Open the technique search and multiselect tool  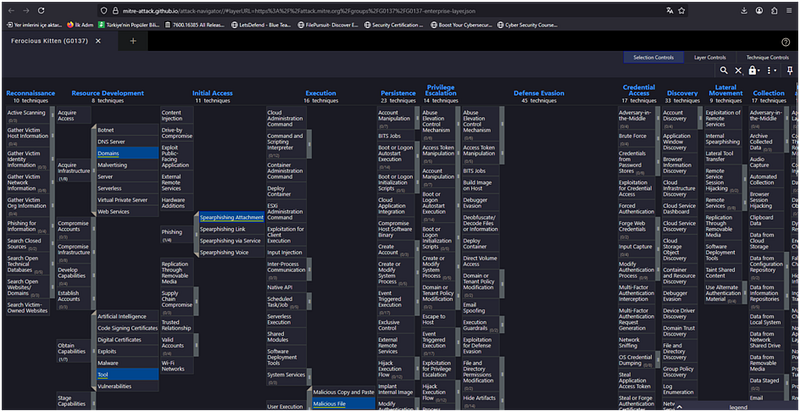coord(724,70)
